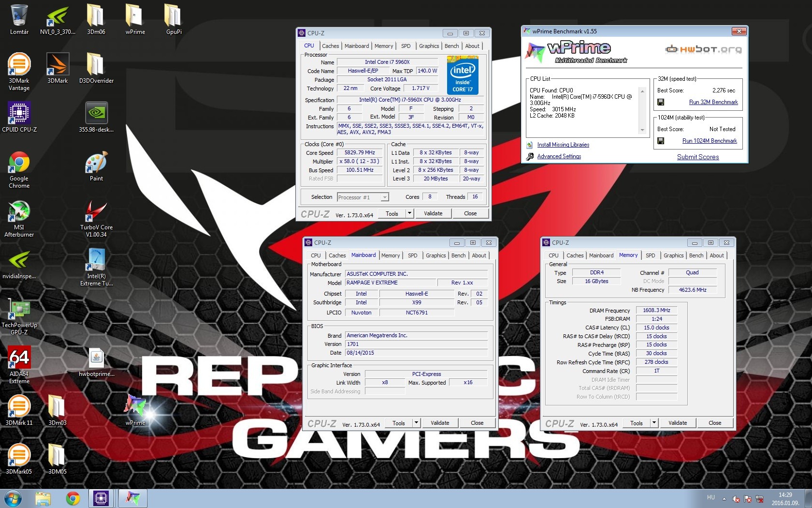Click Run 32M Benchmark link
This screenshot has width=812, height=508.
pos(713,102)
